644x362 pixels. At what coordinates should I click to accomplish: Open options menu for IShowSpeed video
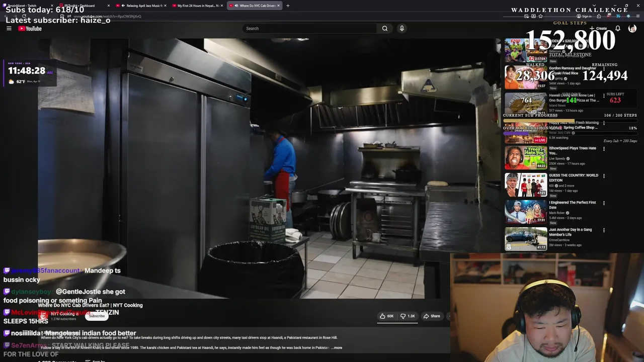point(604,149)
